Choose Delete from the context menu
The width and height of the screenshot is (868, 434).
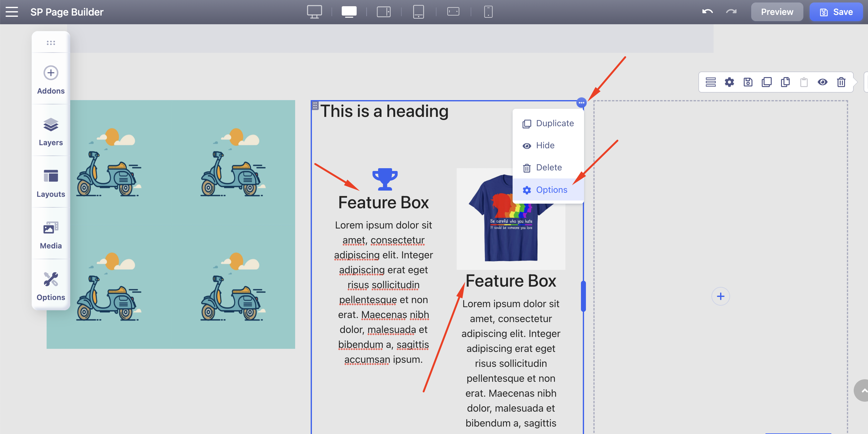point(548,168)
